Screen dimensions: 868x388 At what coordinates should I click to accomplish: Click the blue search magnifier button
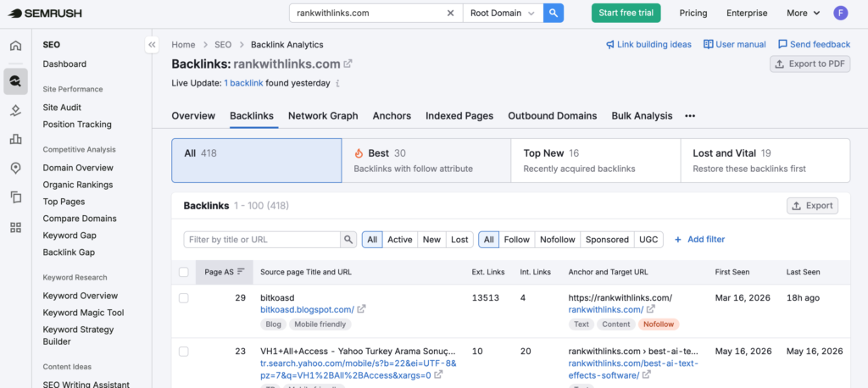(x=553, y=13)
